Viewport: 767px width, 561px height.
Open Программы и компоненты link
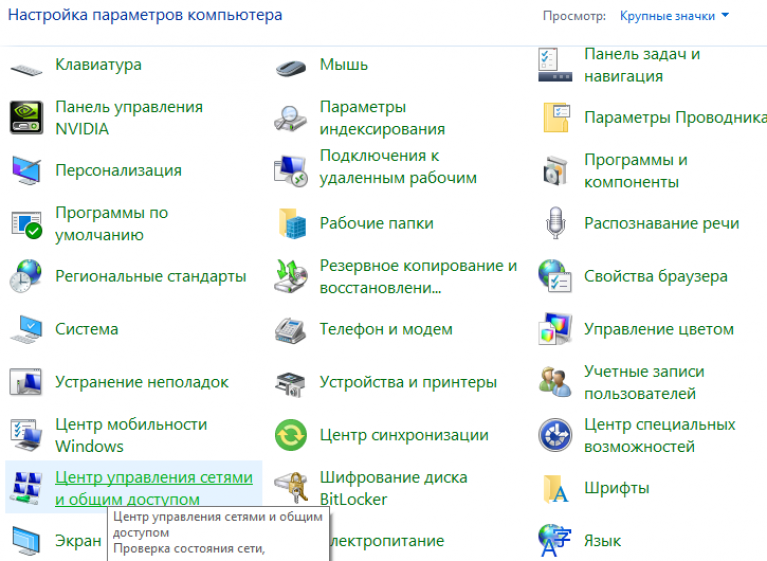tap(636, 171)
